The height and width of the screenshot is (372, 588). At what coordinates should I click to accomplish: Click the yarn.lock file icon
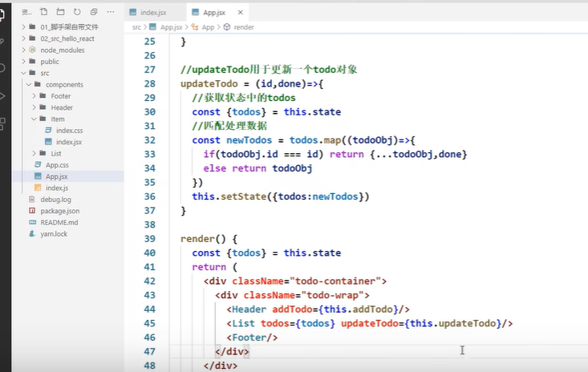(32, 234)
